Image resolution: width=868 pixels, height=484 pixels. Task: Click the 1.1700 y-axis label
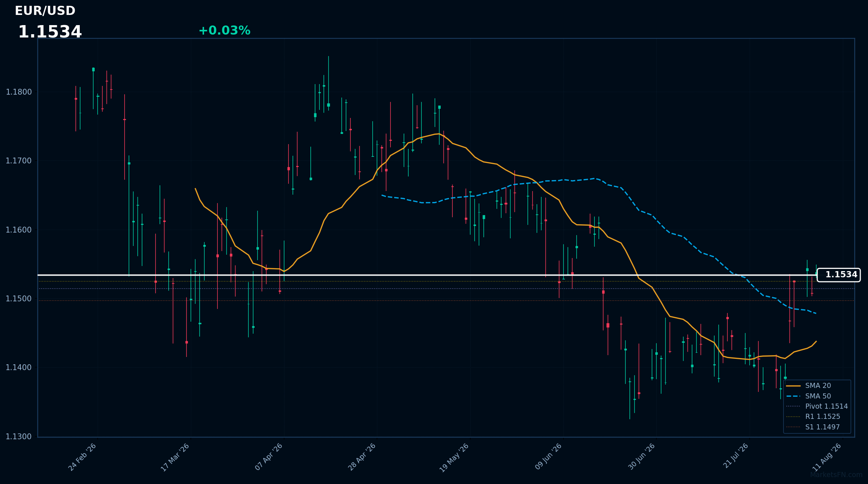19,161
